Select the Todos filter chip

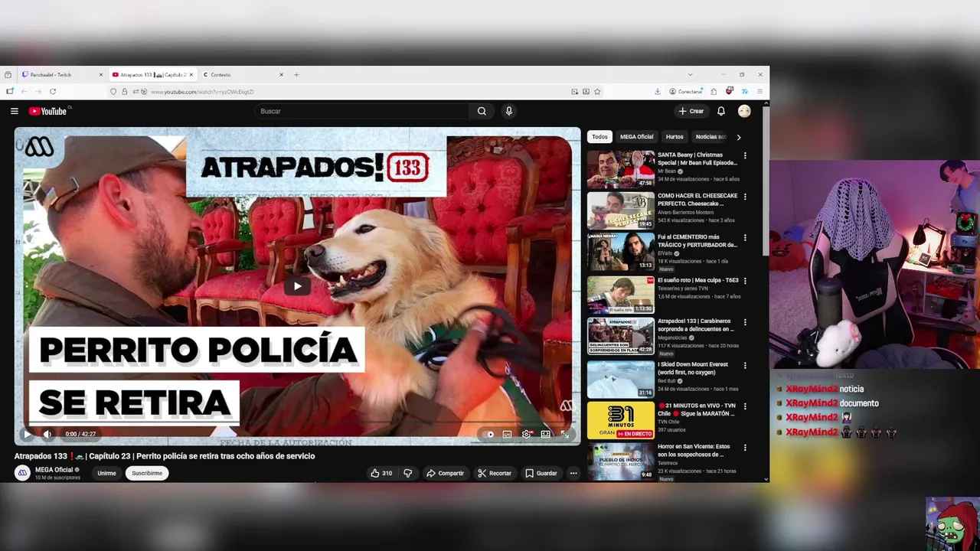[x=599, y=137]
